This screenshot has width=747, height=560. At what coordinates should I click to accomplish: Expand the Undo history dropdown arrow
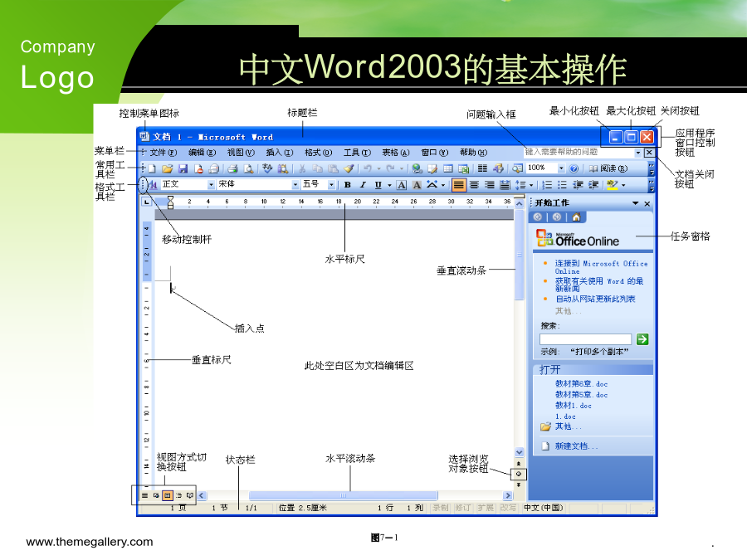[x=378, y=168]
